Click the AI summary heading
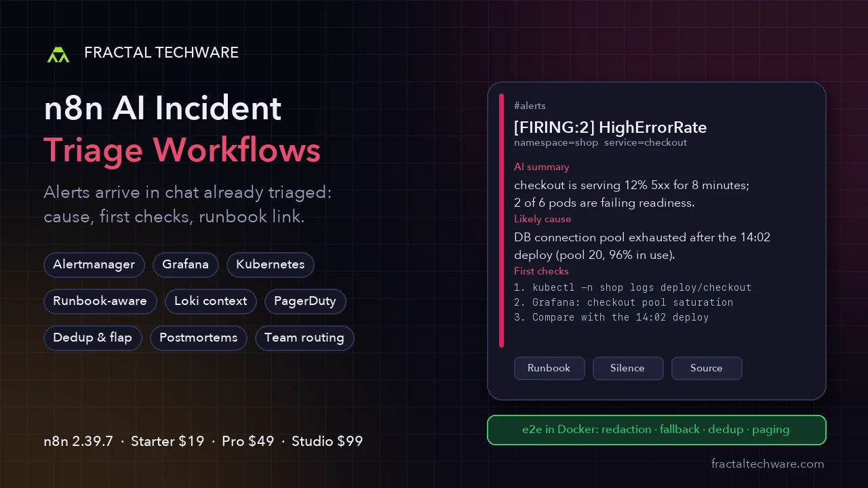Screen dimensions: 868x488 click(542, 167)
